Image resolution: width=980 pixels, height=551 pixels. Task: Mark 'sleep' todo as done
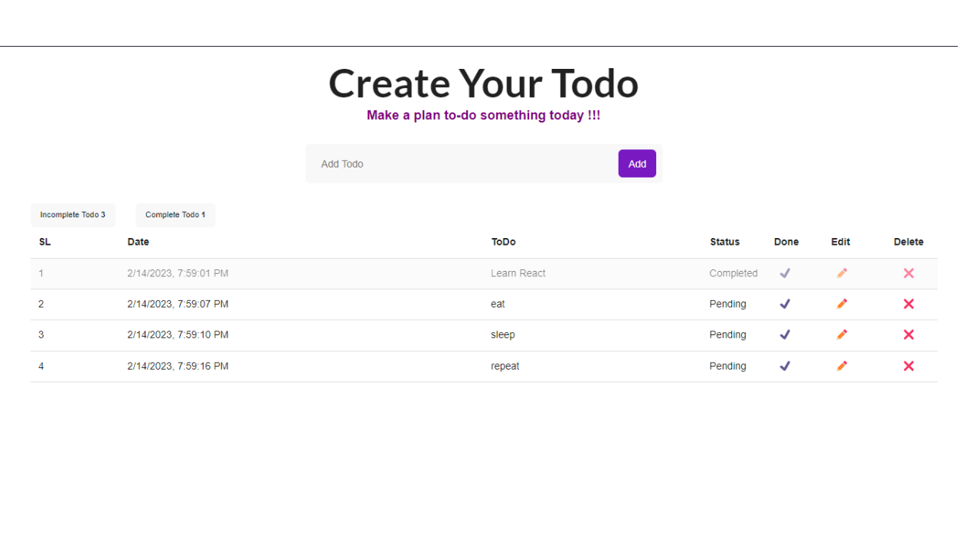785,334
